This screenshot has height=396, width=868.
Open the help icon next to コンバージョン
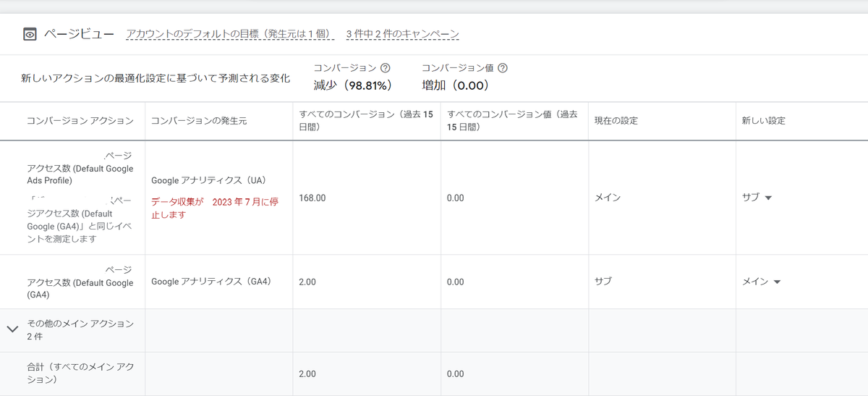[386, 68]
